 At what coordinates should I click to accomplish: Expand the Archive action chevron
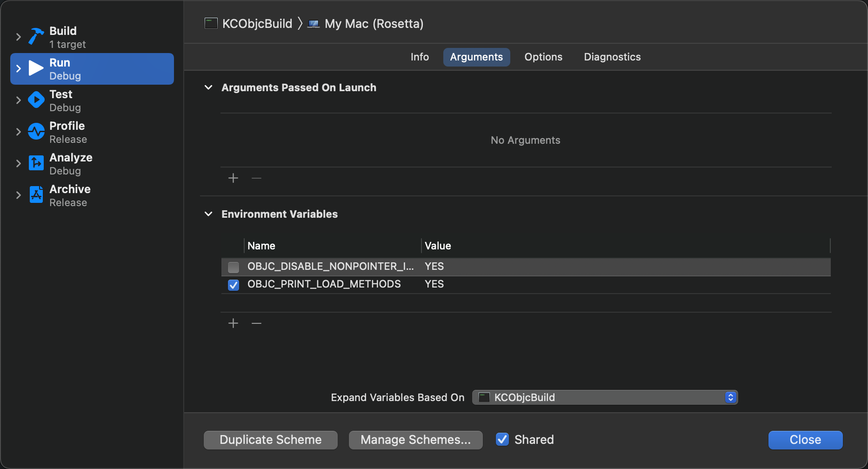(x=18, y=195)
